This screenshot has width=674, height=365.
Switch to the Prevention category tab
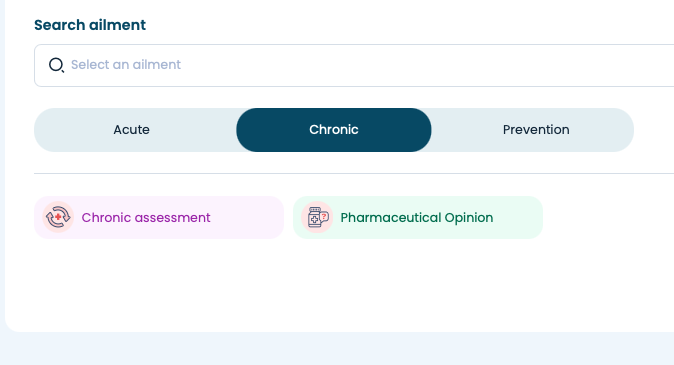[536, 130]
